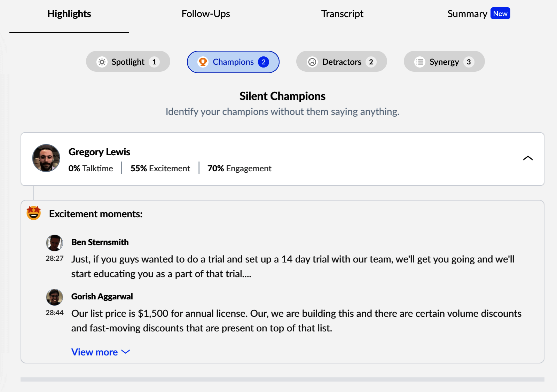The image size is (557, 392).
Task: Open the Follow-Ups tab
Action: point(206,14)
